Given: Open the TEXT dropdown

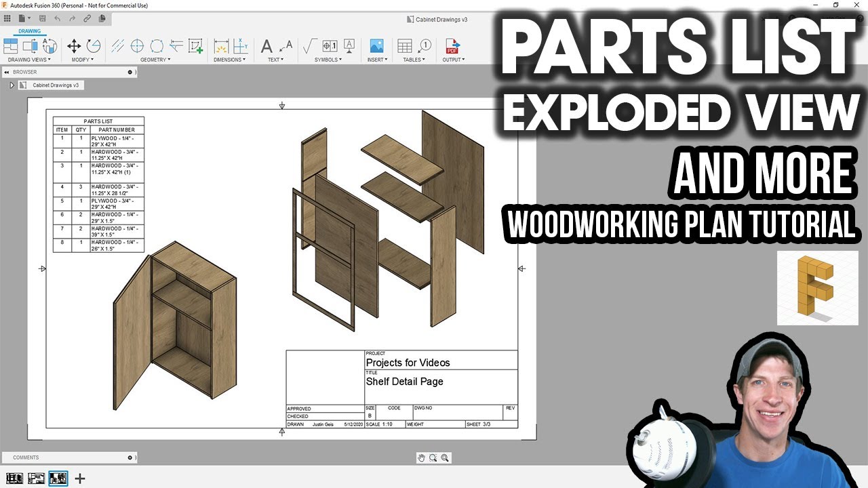Looking at the screenshot, I should pos(276,60).
